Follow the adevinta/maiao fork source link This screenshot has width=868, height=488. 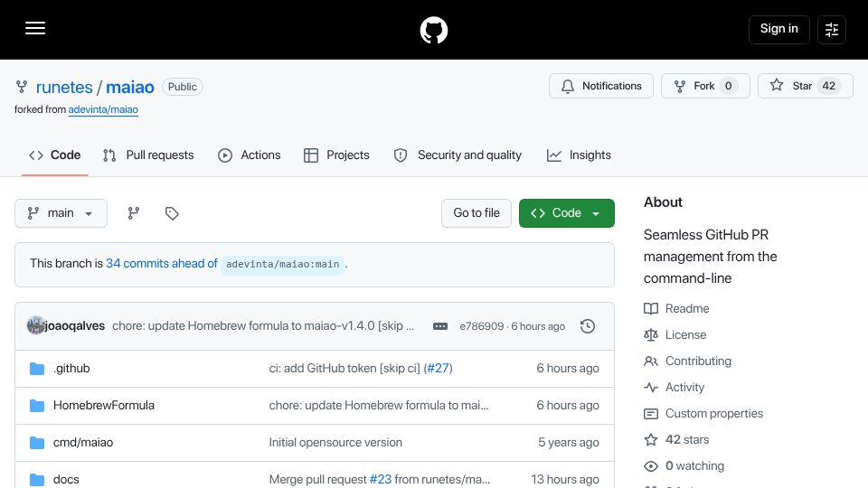click(103, 109)
